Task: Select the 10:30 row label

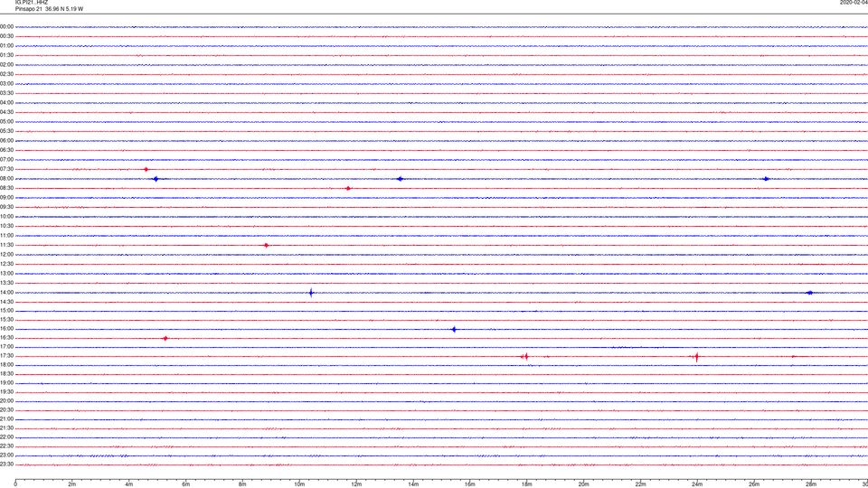Action: 6,226
